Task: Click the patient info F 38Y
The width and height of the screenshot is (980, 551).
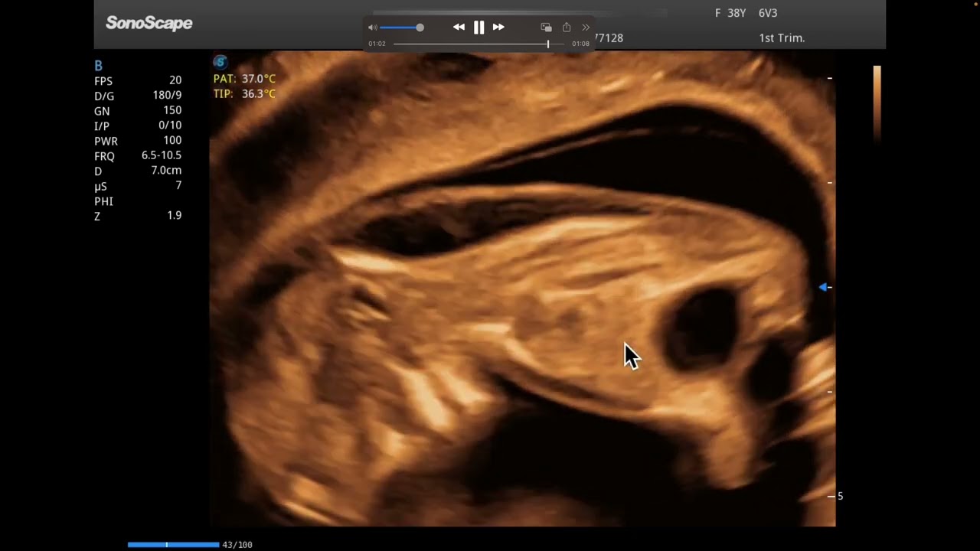Action: [x=730, y=13]
